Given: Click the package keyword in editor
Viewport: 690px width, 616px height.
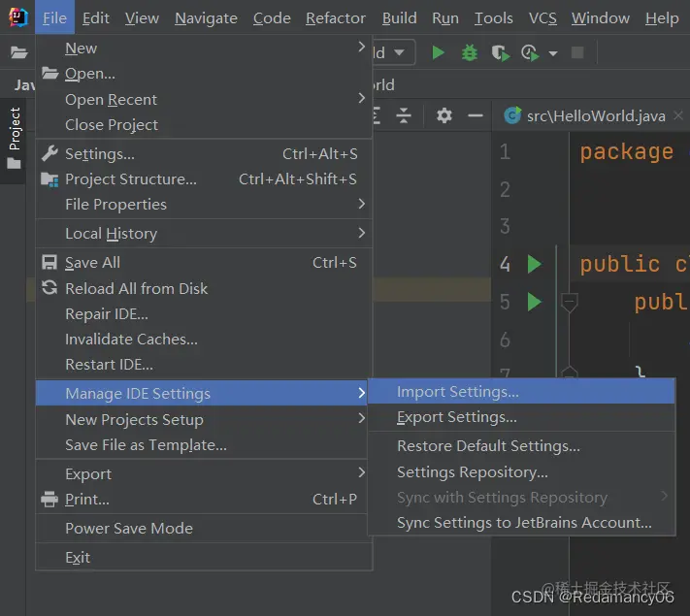Looking at the screenshot, I should 627,151.
